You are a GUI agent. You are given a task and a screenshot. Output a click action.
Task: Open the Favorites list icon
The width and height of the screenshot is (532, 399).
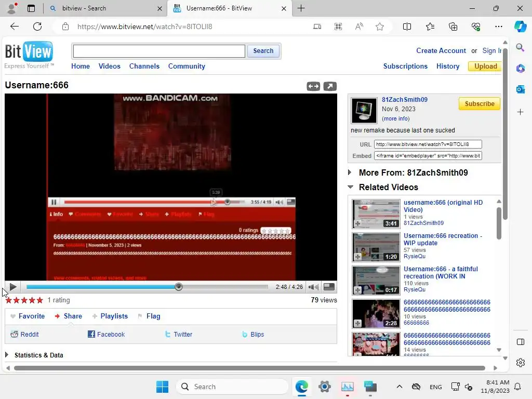pyautogui.click(x=430, y=26)
